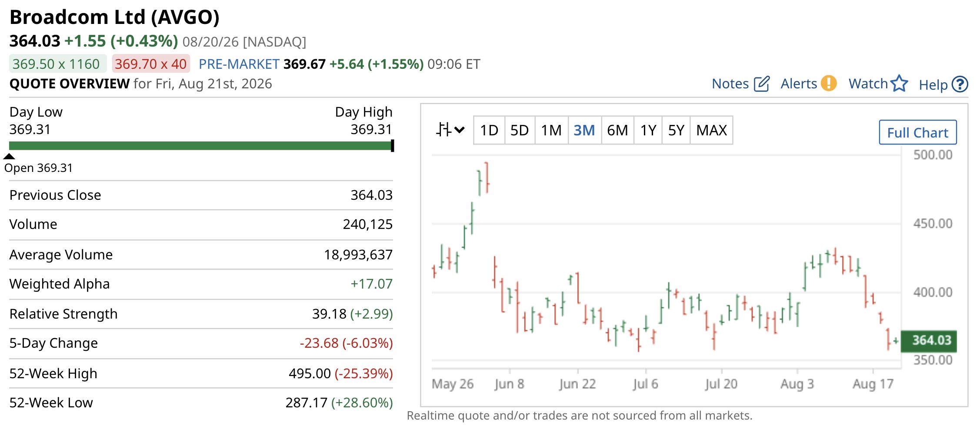Click the Jul 6 date axis label

645,384
